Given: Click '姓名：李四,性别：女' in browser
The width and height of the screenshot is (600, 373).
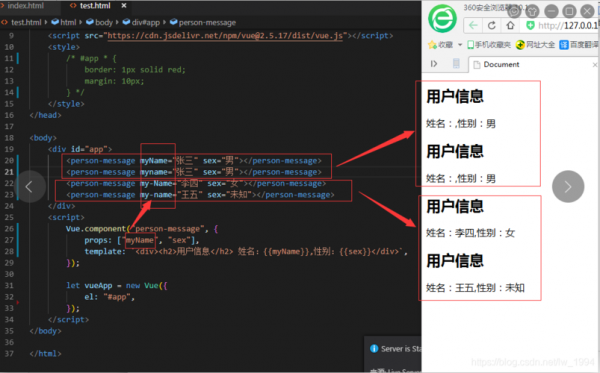Looking at the screenshot, I should coord(470,233).
